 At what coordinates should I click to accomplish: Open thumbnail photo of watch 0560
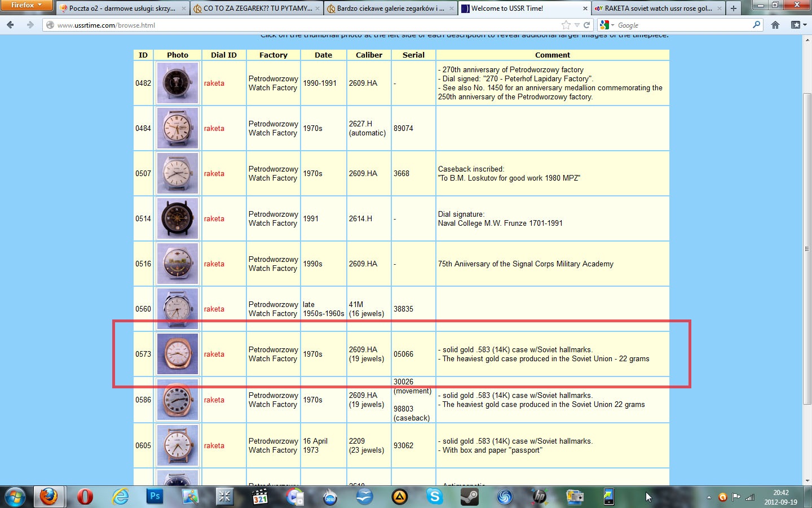(x=178, y=309)
